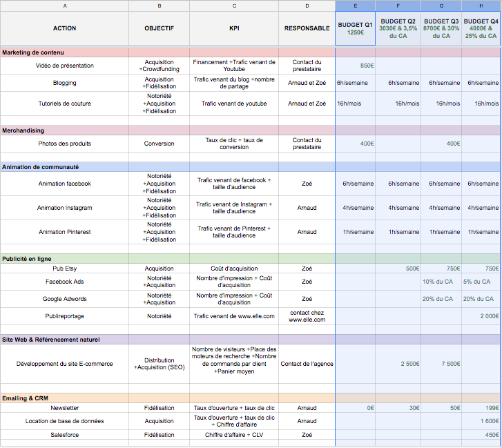Select the Photos des produits cell
The image size is (502, 448).
64,144
